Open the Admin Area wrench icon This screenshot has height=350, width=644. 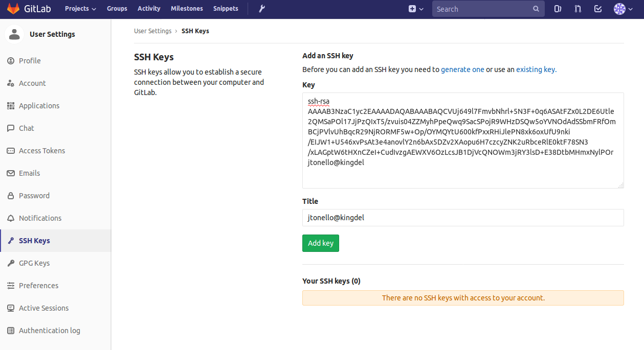261,9
